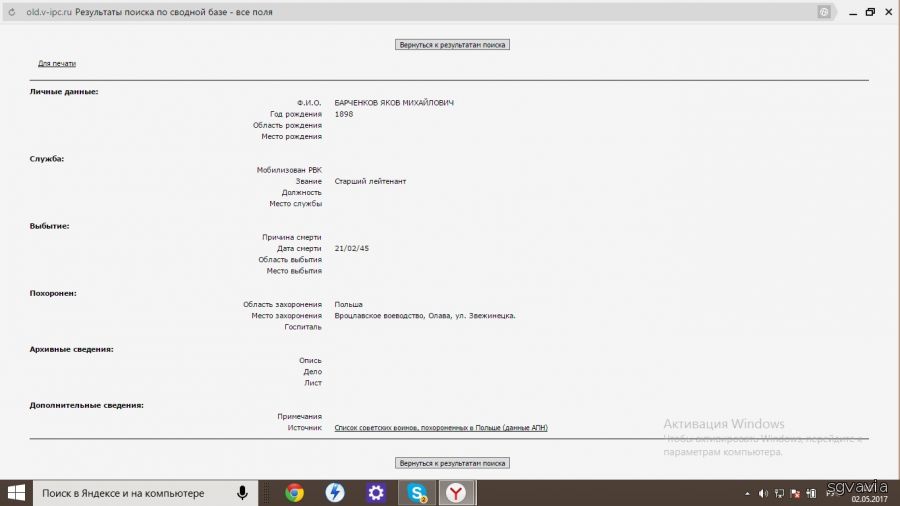Click the 'Дополнительные сведения:' section heading
This screenshot has width=900, height=506.
tap(87, 405)
